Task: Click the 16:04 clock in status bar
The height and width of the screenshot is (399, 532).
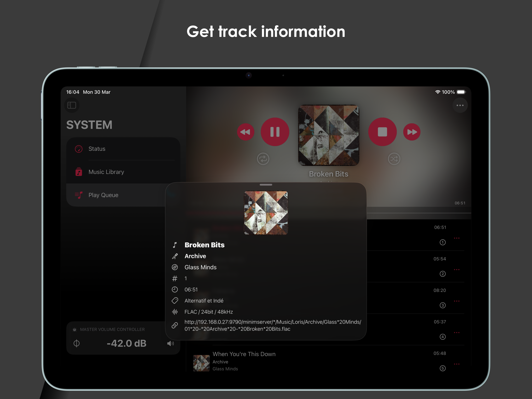Action: point(73,92)
